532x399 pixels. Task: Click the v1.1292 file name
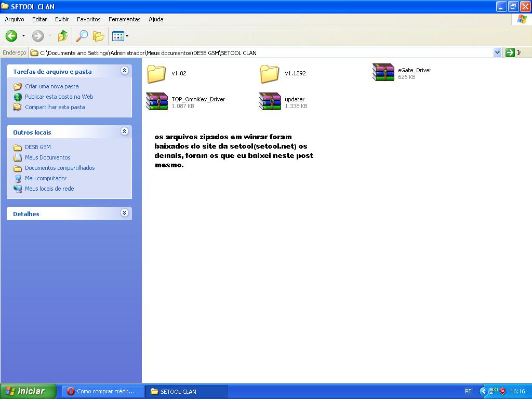click(295, 73)
